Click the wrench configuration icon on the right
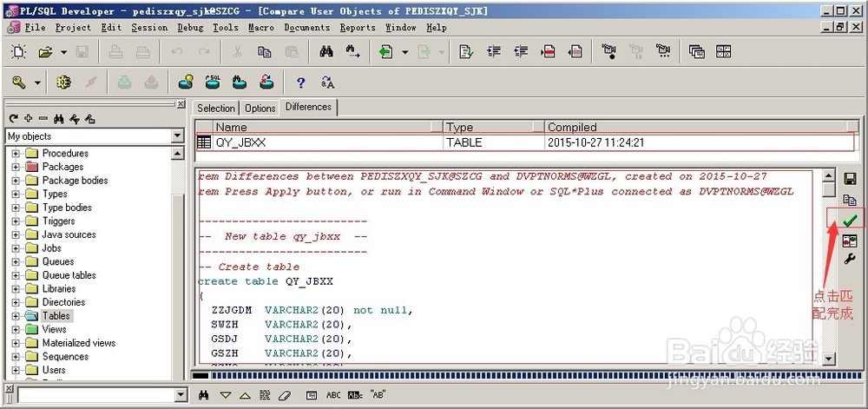Viewport: 868px width, 409px height. pos(849,259)
